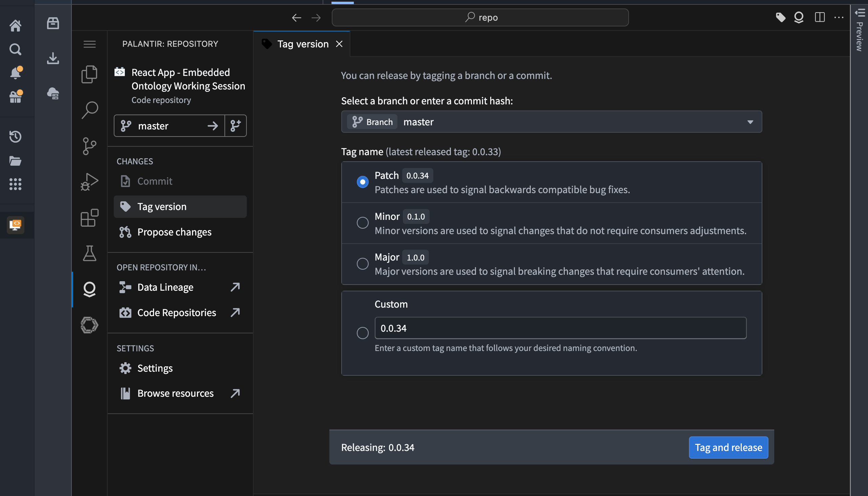Screen dimensions: 868x496
Task: Click the notifications bell icon
Action: click(16, 73)
